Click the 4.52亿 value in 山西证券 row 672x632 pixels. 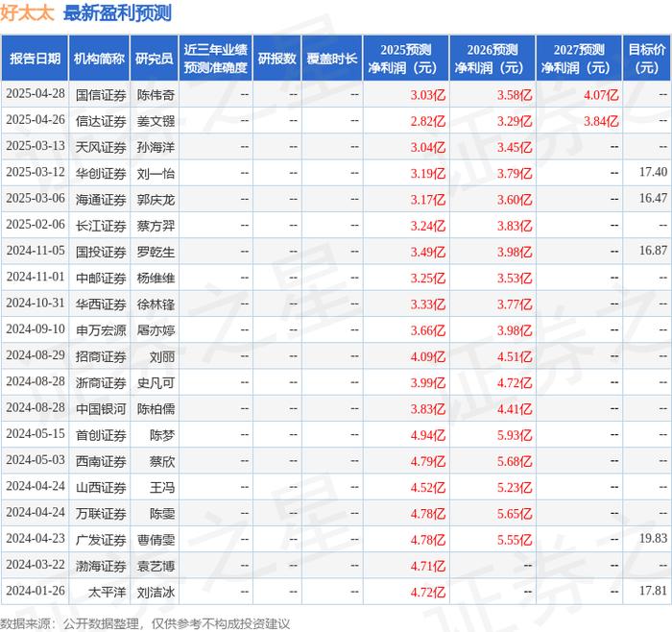428,487
